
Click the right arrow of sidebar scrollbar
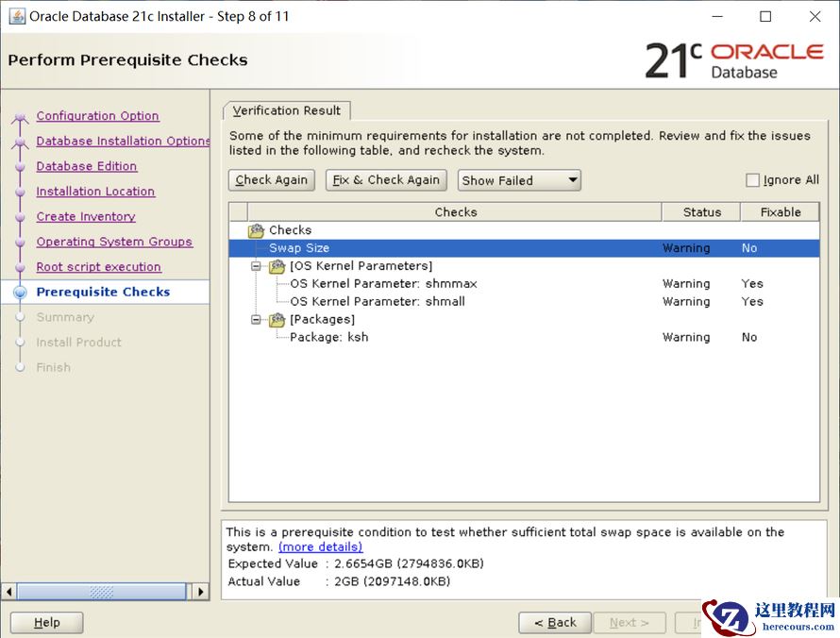[200, 592]
